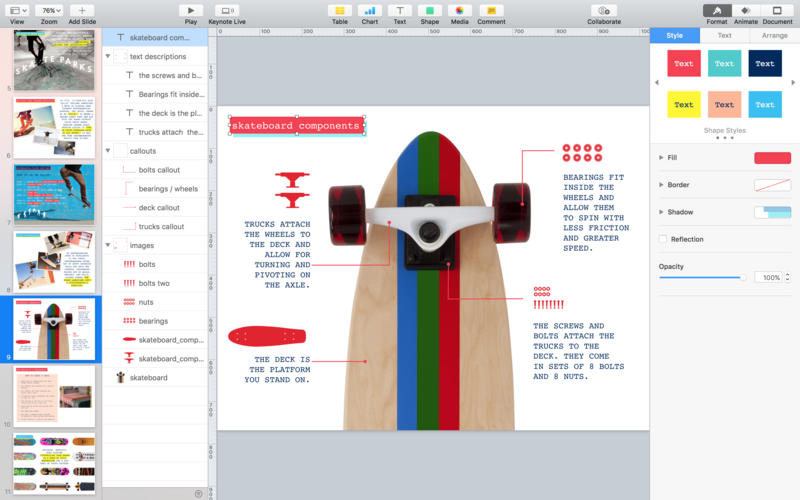
Task: Click the Add Slide button
Action: tap(82, 10)
